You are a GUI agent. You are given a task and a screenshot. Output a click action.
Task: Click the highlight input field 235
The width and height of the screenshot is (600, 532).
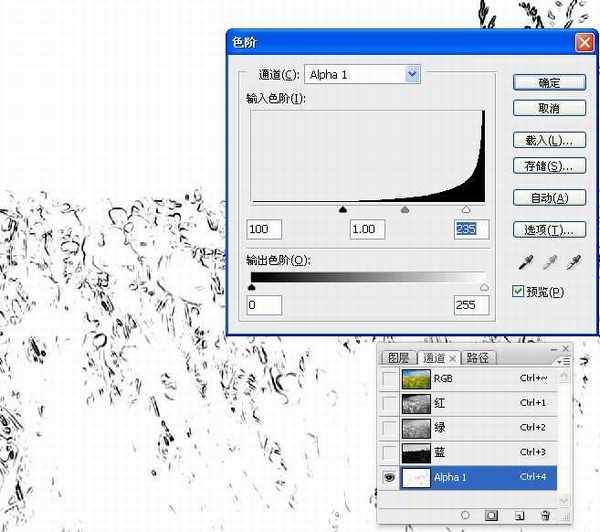pos(471,229)
